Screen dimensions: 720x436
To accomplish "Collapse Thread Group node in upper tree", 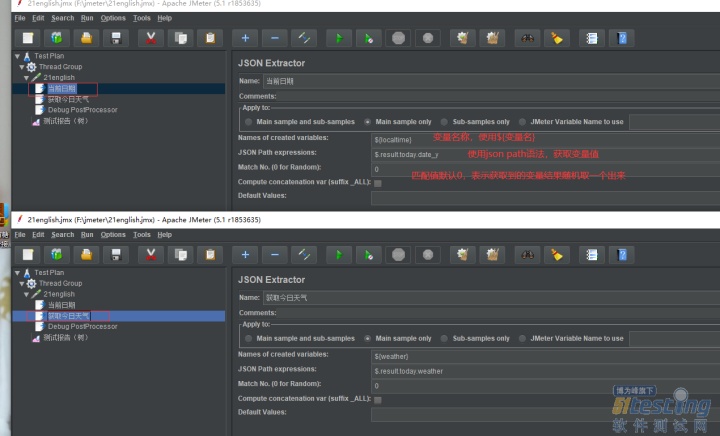I will coord(22,67).
